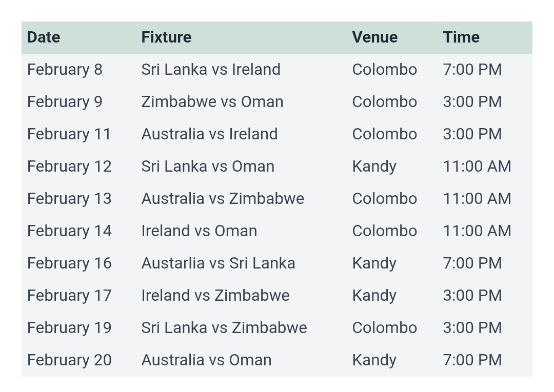
Task: Select the Australia vs Oman fixture
Action: [x=206, y=360]
